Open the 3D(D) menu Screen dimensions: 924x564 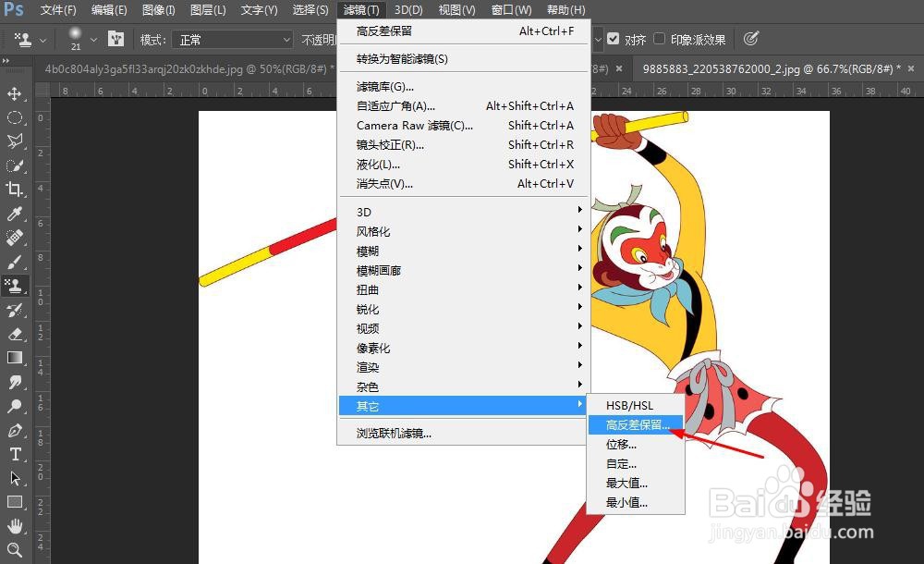click(408, 10)
